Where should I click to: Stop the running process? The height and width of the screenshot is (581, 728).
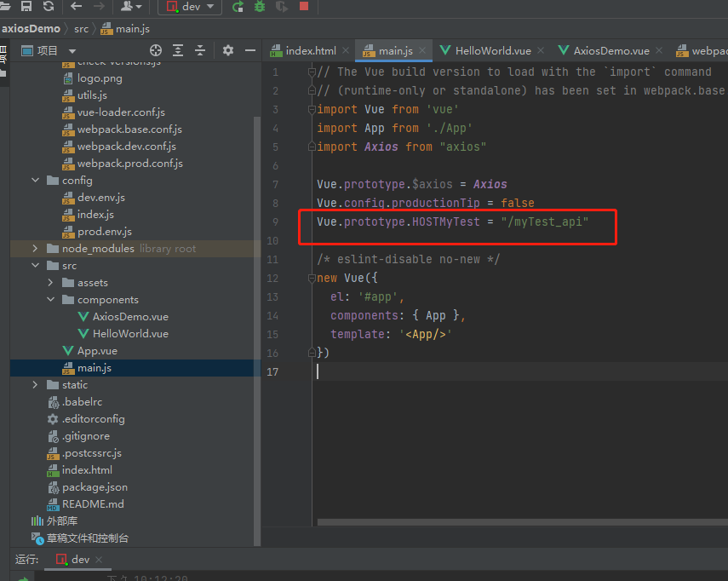pos(304,6)
